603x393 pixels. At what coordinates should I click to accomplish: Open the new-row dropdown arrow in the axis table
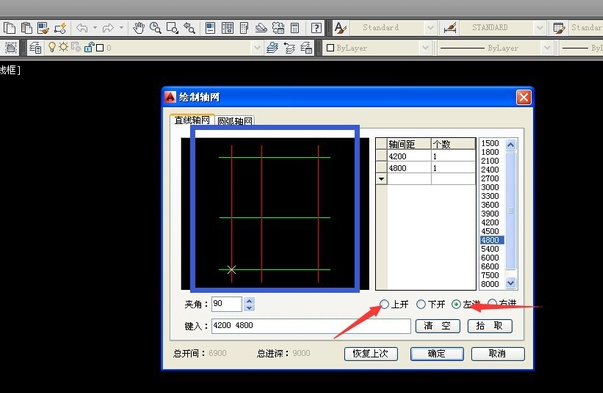[381, 179]
